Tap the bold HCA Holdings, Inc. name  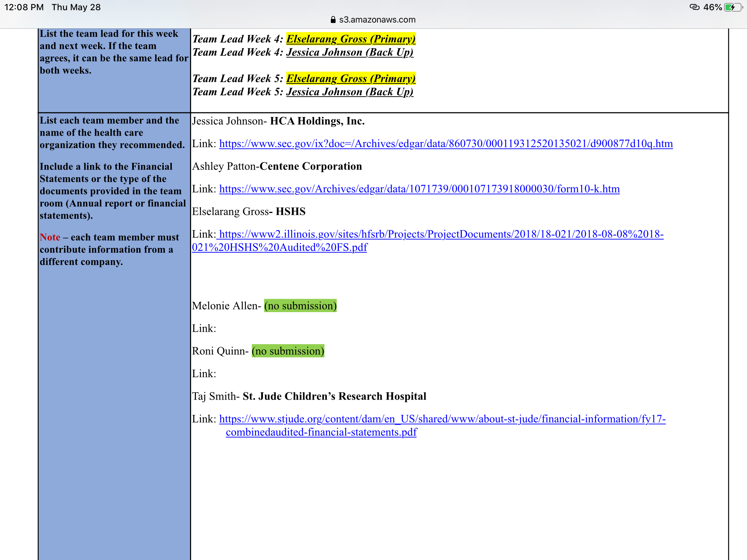[317, 121]
